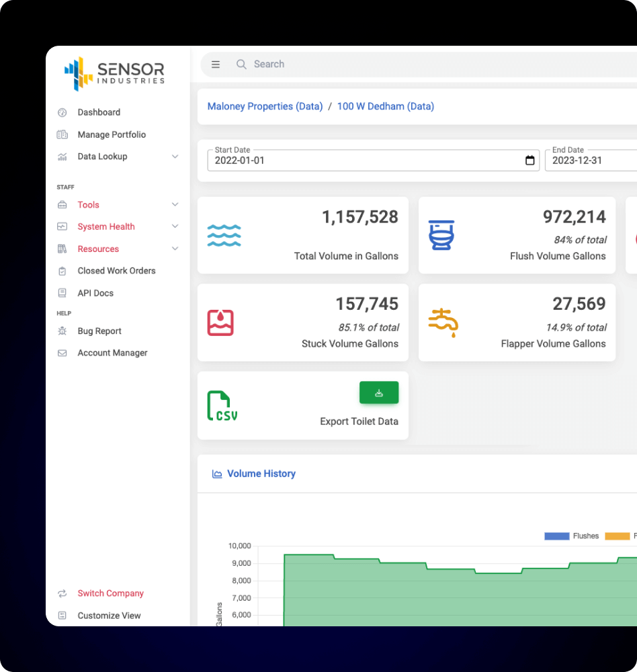
Task: Click the Volume History chart icon
Action: pyautogui.click(x=216, y=473)
